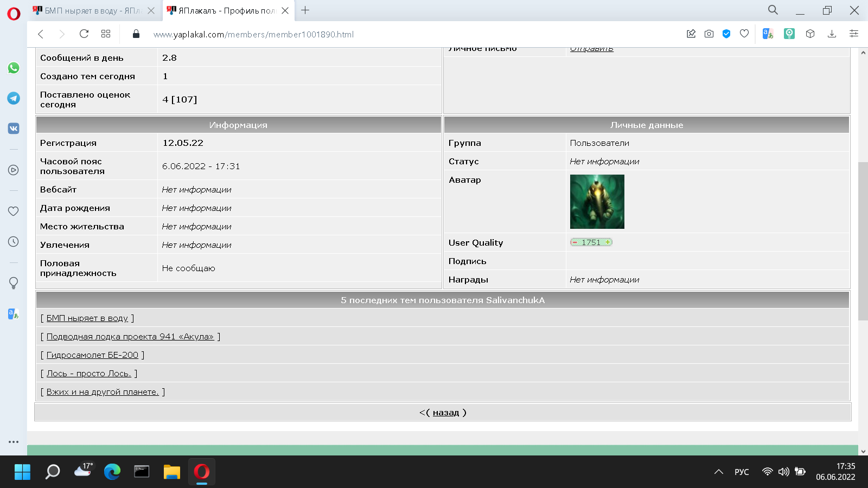Open the ad blocker shield settings

726,34
